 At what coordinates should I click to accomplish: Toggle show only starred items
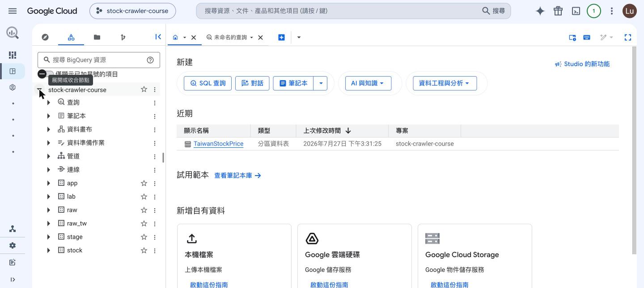coord(45,74)
